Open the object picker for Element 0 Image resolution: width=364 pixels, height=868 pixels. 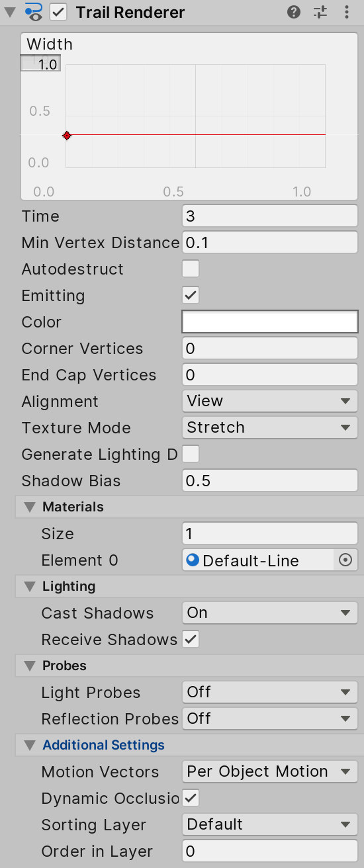point(345,560)
